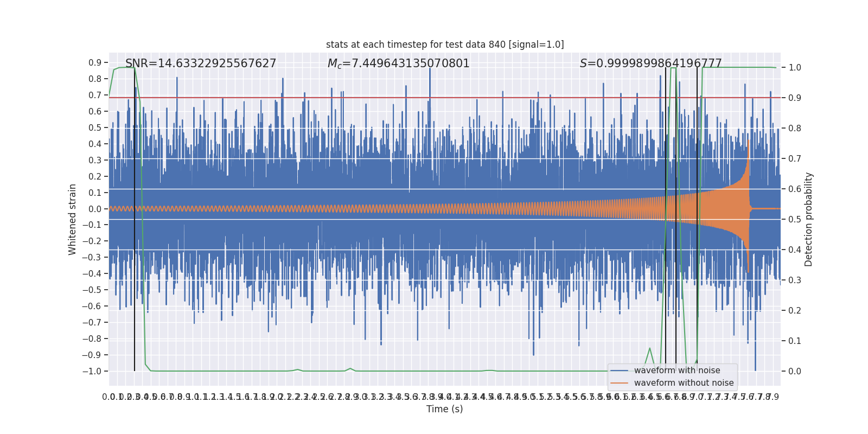868x434 pixels.
Task: Click the −0.8 tick on Whitened strain axis
Action: pyautogui.click(x=92, y=339)
